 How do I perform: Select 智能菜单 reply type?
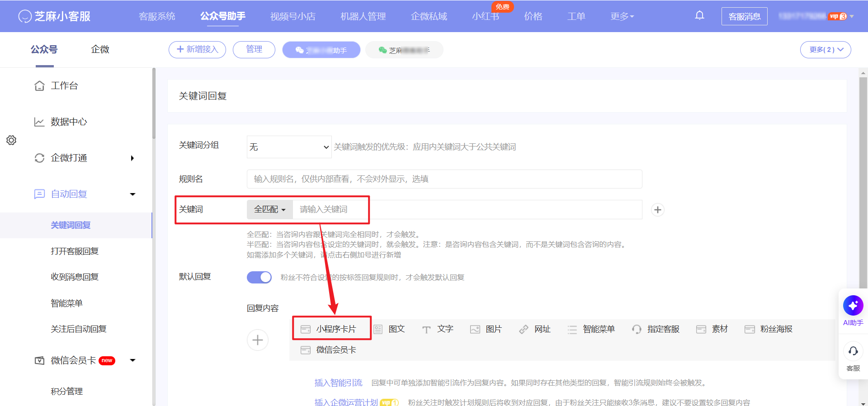pyautogui.click(x=591, y=329)
